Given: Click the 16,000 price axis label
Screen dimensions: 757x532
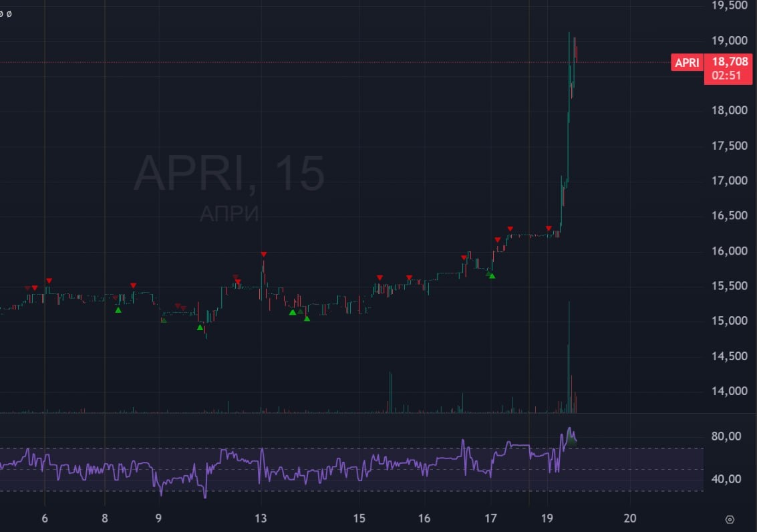Looking at the screenshot, I should pyautogui.click(x=730, y=251).
